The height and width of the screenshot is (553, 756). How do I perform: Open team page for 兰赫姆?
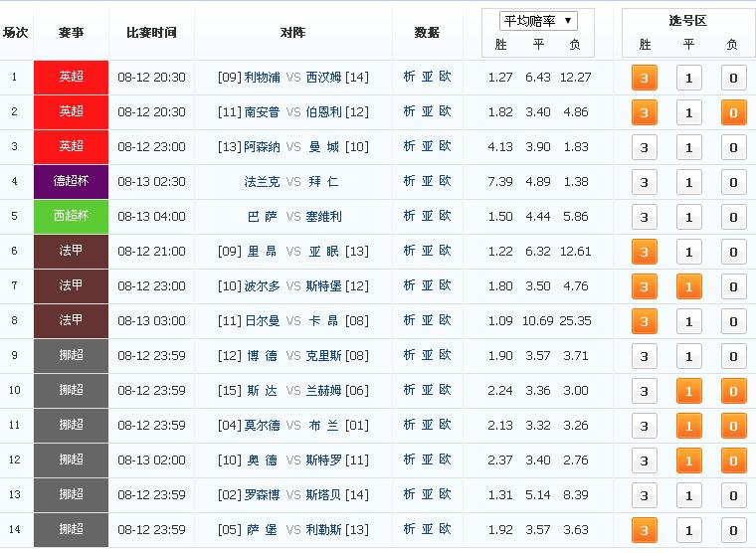323,391
